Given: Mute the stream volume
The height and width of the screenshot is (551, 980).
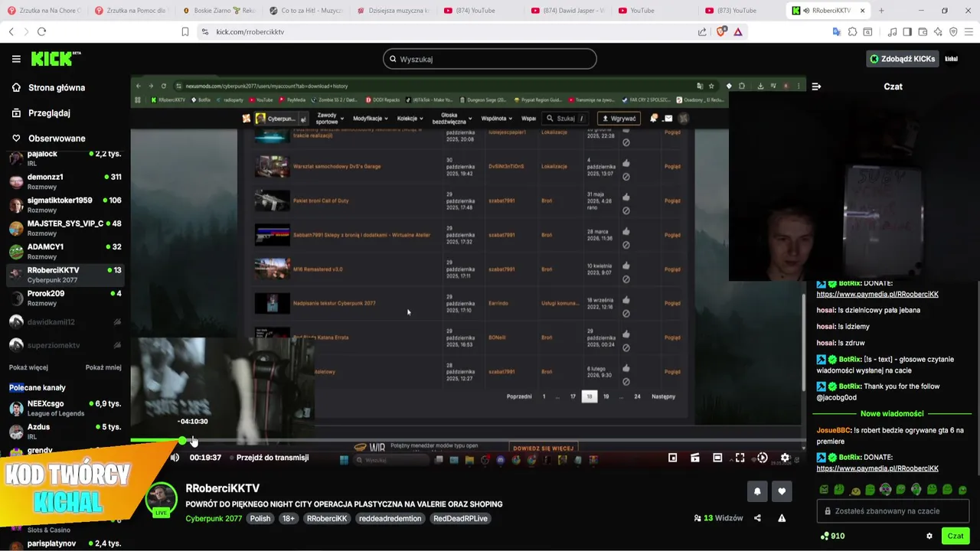Looking at the screenshot, I should coord(175,458).
